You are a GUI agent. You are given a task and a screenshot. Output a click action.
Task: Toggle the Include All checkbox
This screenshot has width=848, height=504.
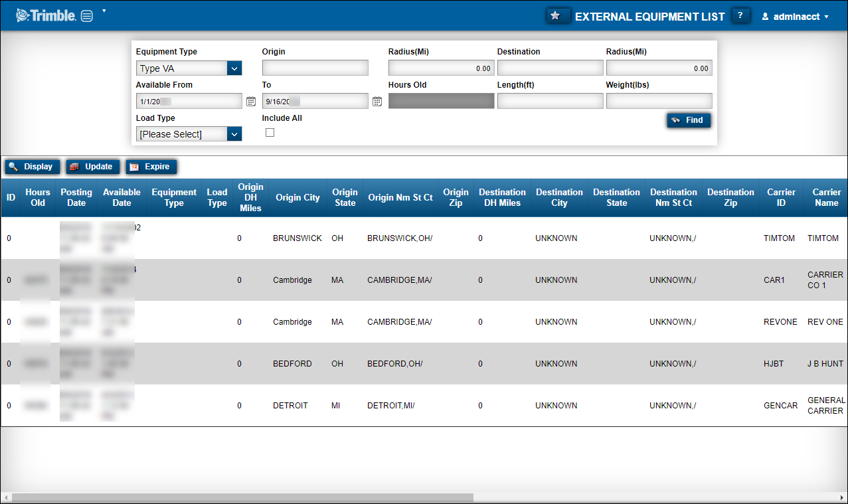point(270,133)
